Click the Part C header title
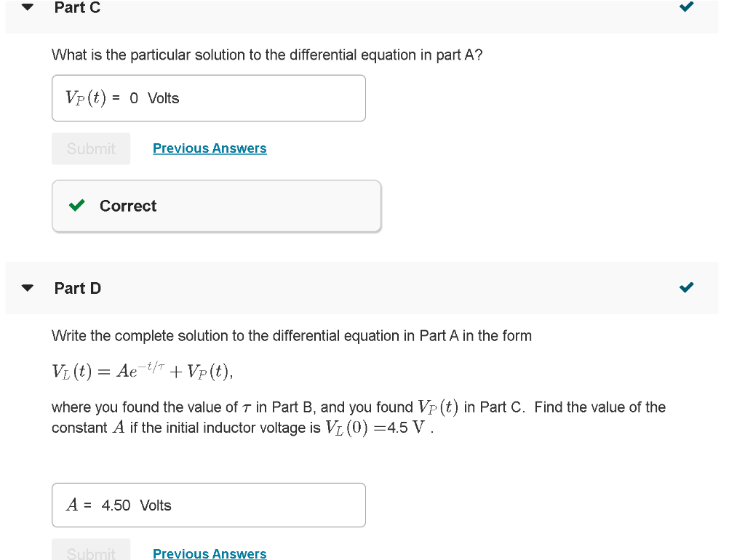 point(77,7)
